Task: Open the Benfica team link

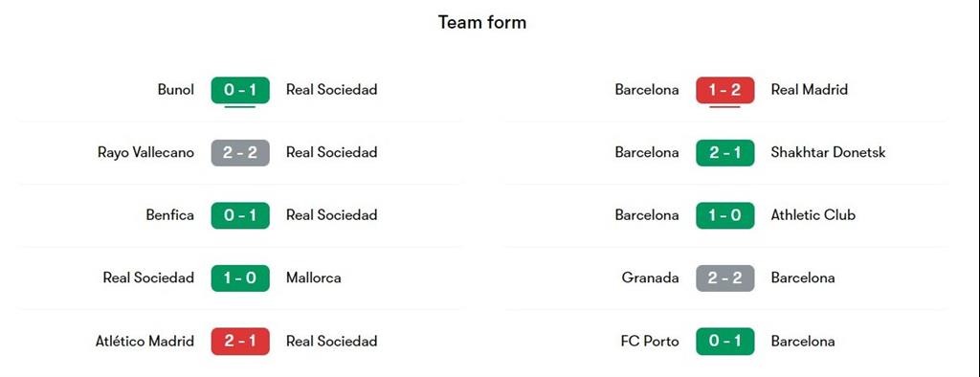Action: point(169,215)
